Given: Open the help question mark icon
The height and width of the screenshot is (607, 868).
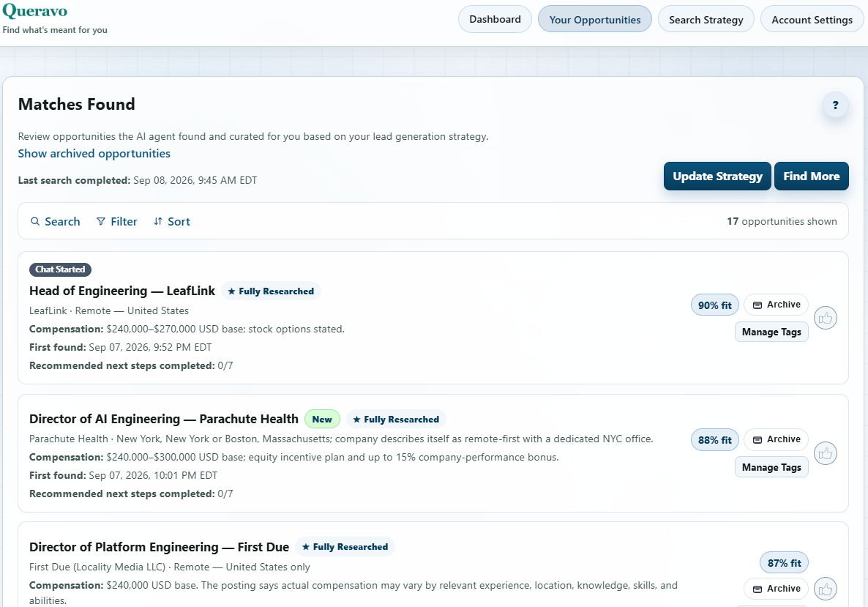Looking at the screenshot, I should 835,105.
